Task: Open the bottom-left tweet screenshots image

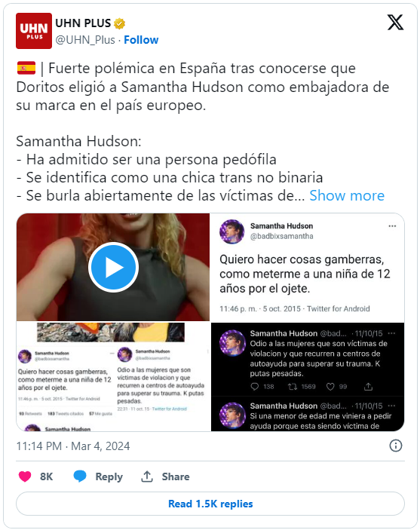Action: point(113,377)
